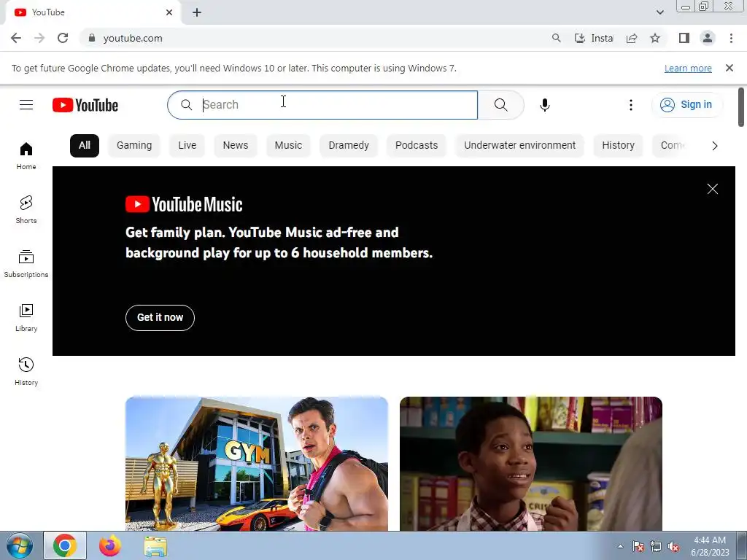Open Action Center flag icon
Screen dimensions: 747x560
(x=638, y=547)
